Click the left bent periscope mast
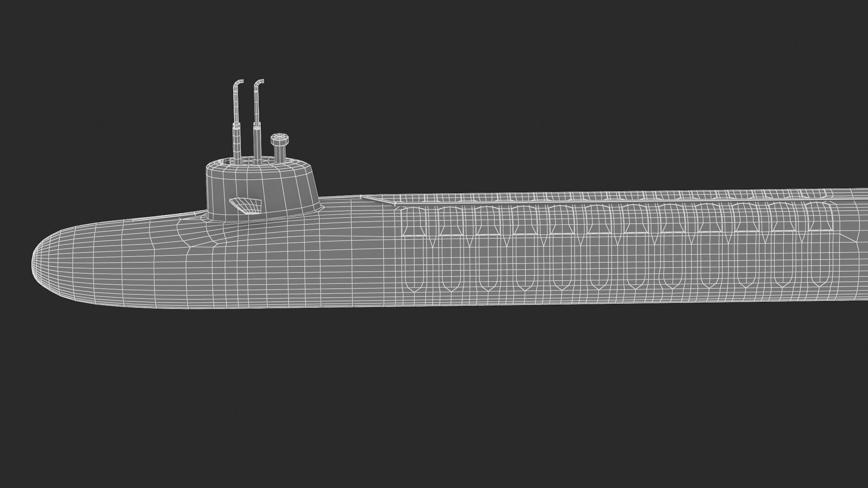The image size is (868, 488). 237,121
